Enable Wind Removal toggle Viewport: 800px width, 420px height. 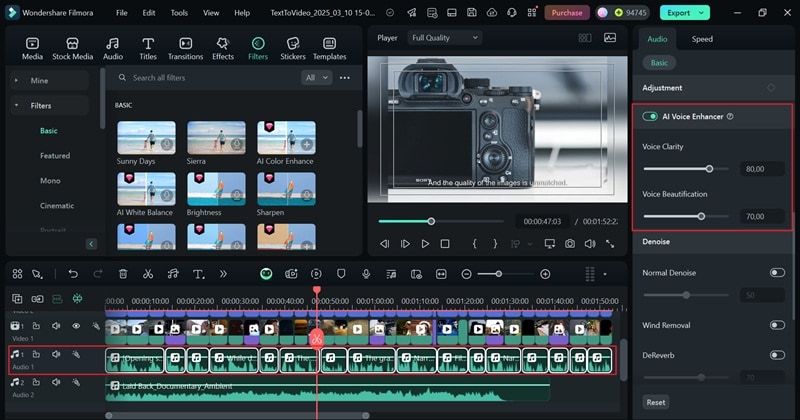click(777, 325)
